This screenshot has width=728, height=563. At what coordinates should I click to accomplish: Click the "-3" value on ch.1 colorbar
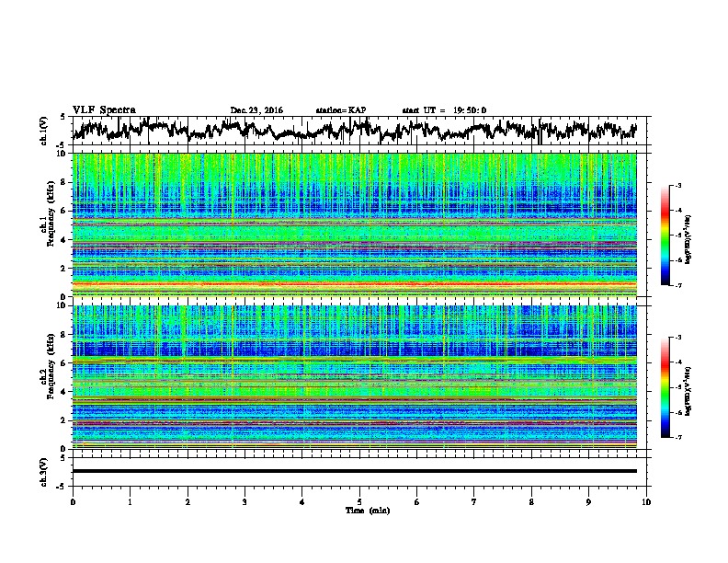(678, 186)
